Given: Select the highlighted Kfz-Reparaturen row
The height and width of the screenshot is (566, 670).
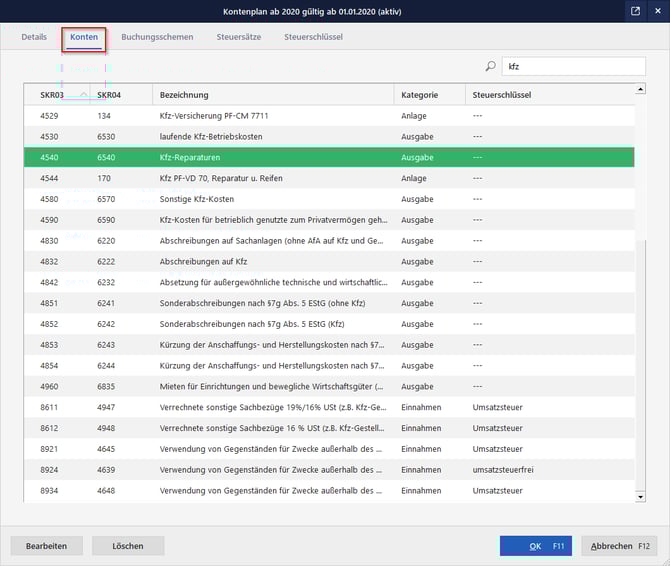Looking at the screenshot, I should tap(329, 157).
